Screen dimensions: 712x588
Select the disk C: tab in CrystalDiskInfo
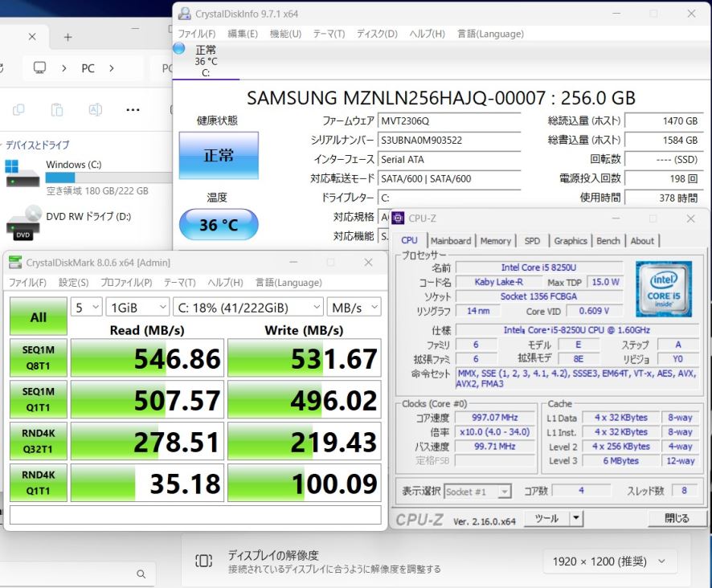tap(206, 61)
